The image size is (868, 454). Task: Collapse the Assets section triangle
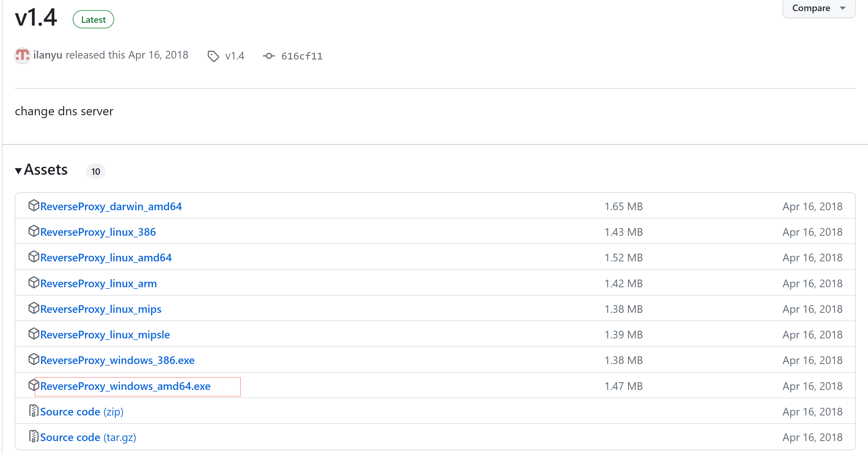[x=19, y=170]
